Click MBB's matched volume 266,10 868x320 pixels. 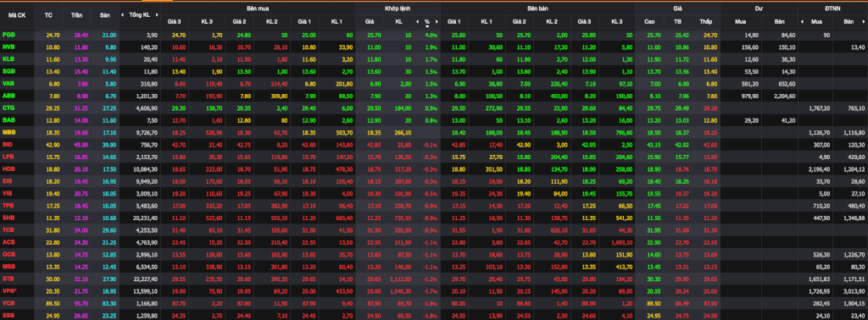pyautogui.click(x=403, y=132)
